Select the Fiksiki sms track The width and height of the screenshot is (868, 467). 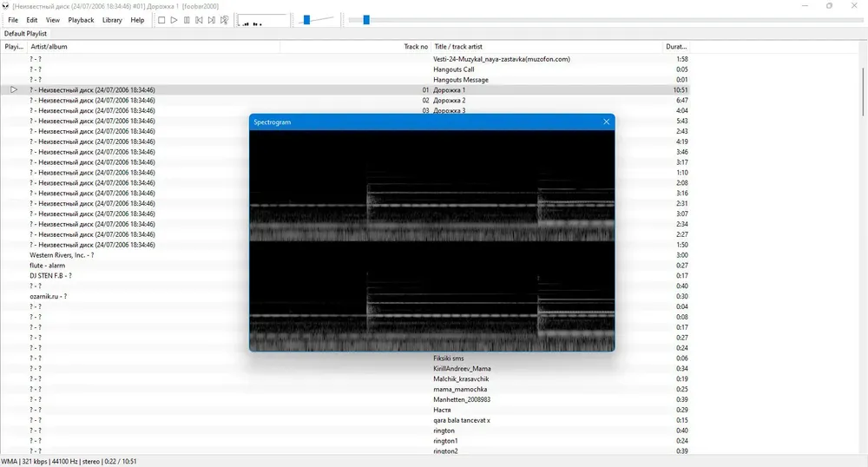coord(449,358)
